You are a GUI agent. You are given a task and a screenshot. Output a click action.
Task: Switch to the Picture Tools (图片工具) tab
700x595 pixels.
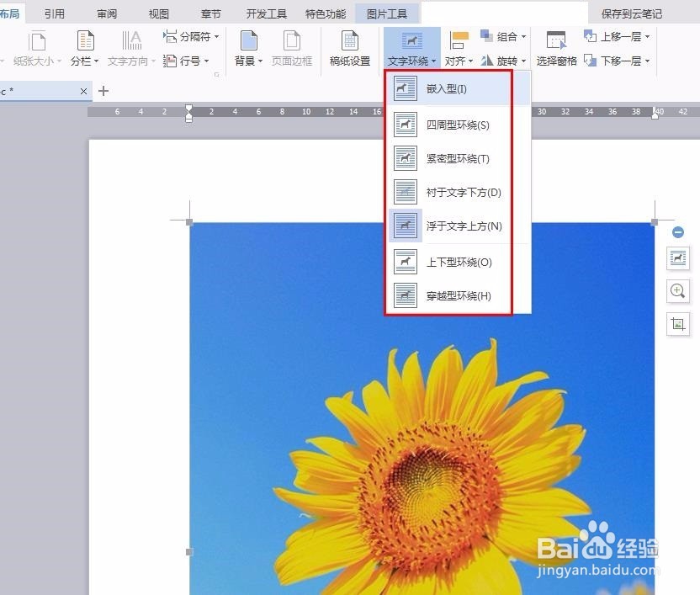click(x=387, y=13)
